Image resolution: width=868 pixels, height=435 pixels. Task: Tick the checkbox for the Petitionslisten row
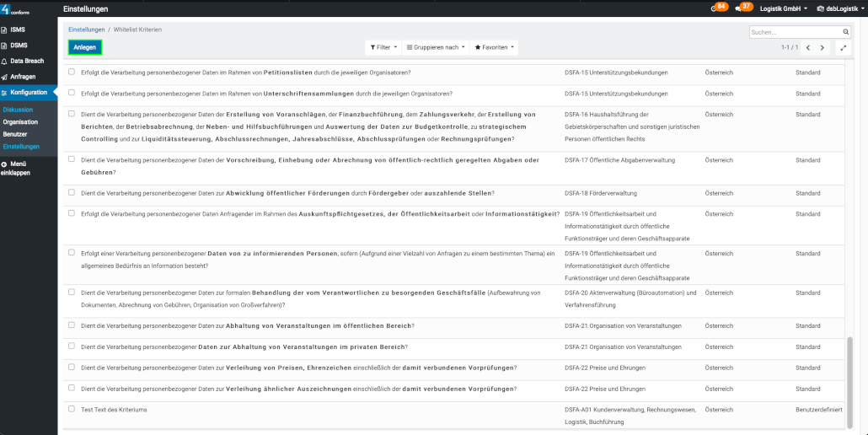coord(72,72)
